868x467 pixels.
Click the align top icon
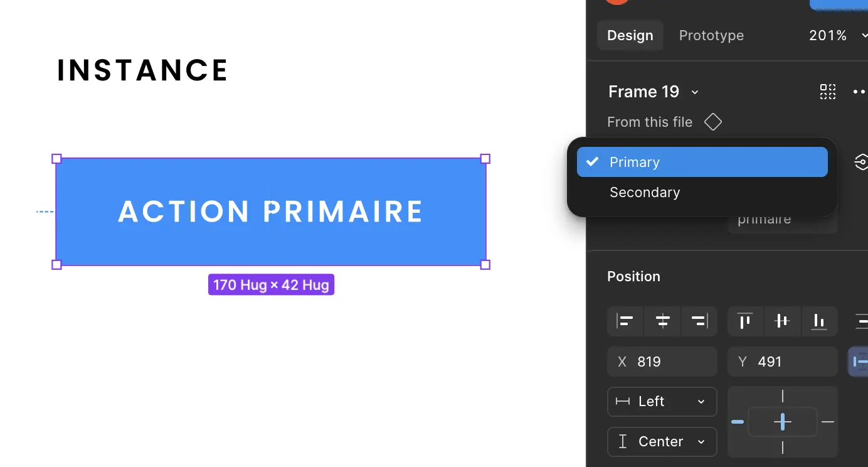click(x=745, y=321)
